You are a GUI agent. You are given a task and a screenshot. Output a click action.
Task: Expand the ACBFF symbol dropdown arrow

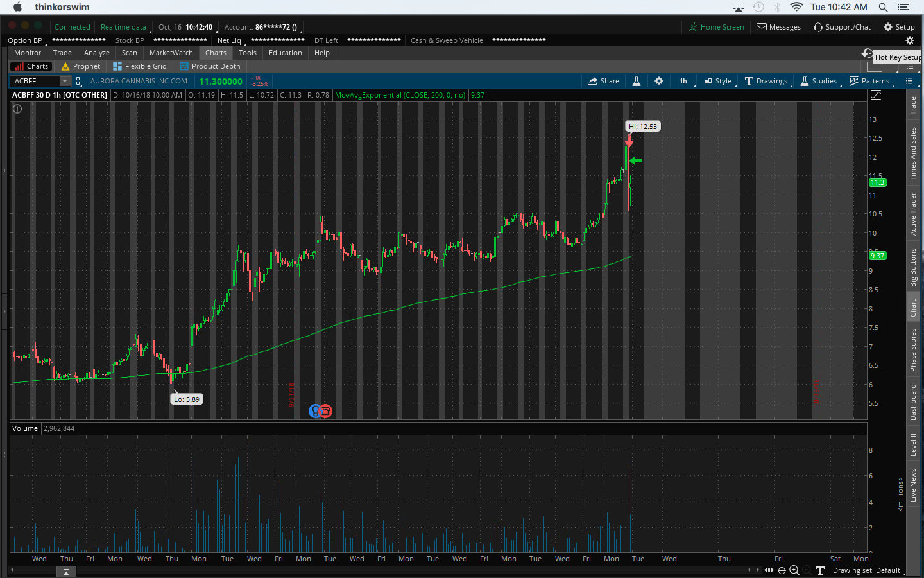(65, 81)
